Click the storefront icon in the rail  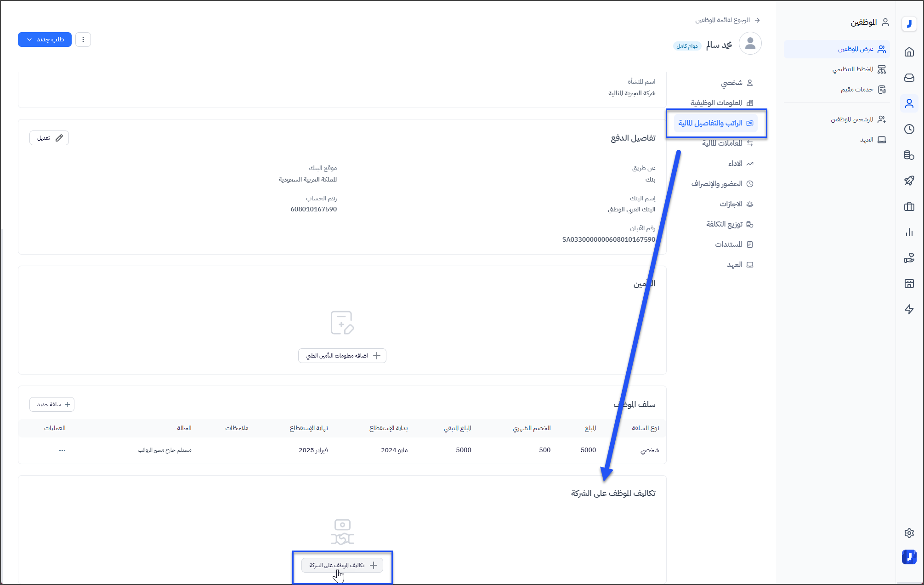909,284
